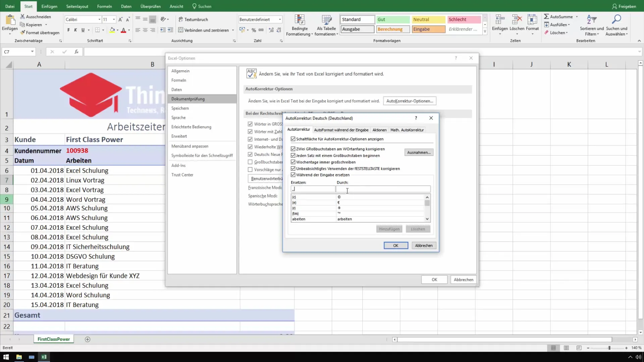Toggle Jeden Satz mit einem Großbuchstaben beginnen
Viewport: 644px width, 362px height.
[x=293, y=156]
